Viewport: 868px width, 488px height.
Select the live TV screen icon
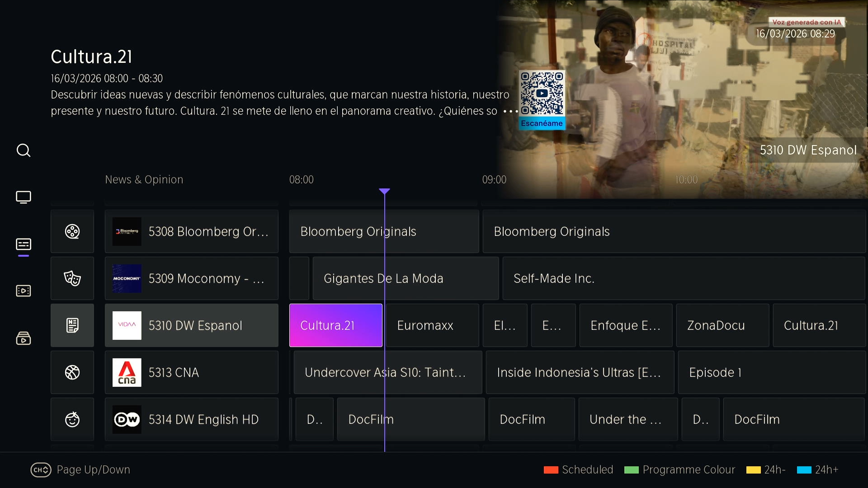[x=24, y=197]
